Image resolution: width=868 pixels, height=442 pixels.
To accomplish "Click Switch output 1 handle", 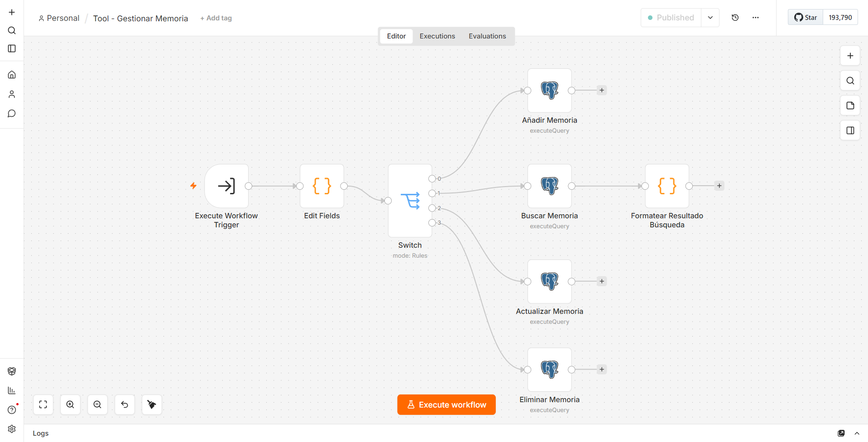I will (x=432, y=193).
